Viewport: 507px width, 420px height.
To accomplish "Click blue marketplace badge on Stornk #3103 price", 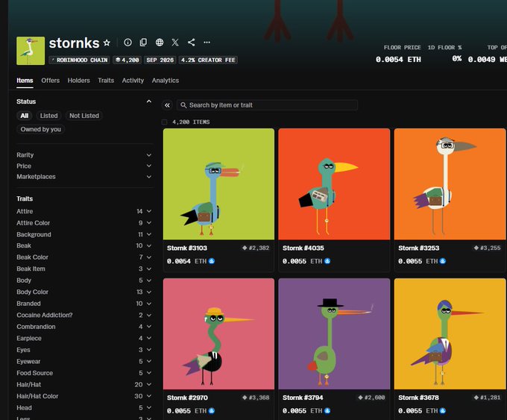I will pos(212,261).
